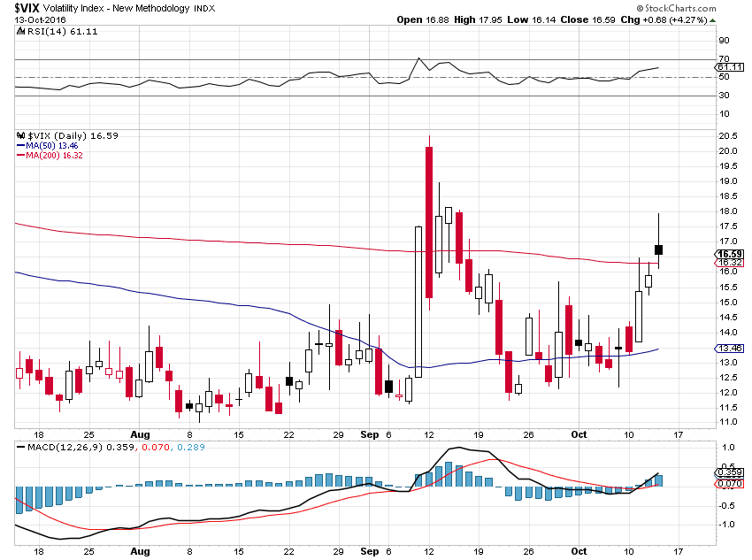Click 'Aug' on the price panel date axis

(140, 434)
